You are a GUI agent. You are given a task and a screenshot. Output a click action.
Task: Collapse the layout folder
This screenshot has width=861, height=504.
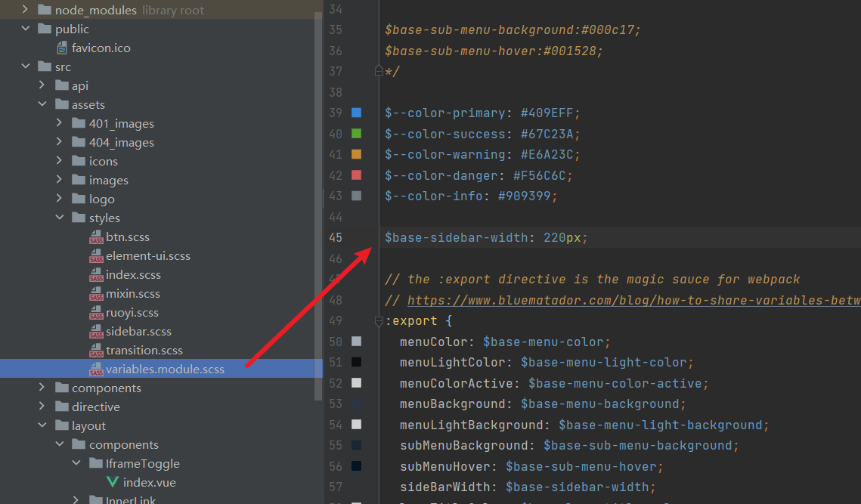[42, 425]
